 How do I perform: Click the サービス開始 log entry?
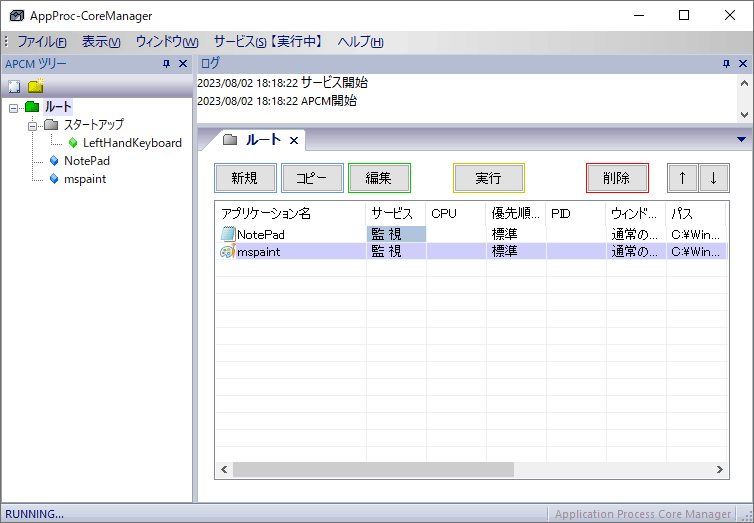click(x=283, y=83)
